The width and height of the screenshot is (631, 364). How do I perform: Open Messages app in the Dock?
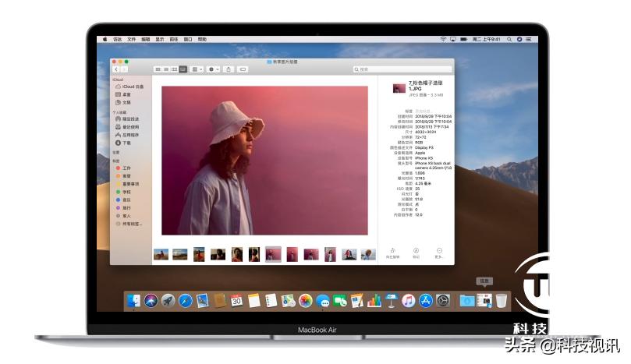coord(323,300)
